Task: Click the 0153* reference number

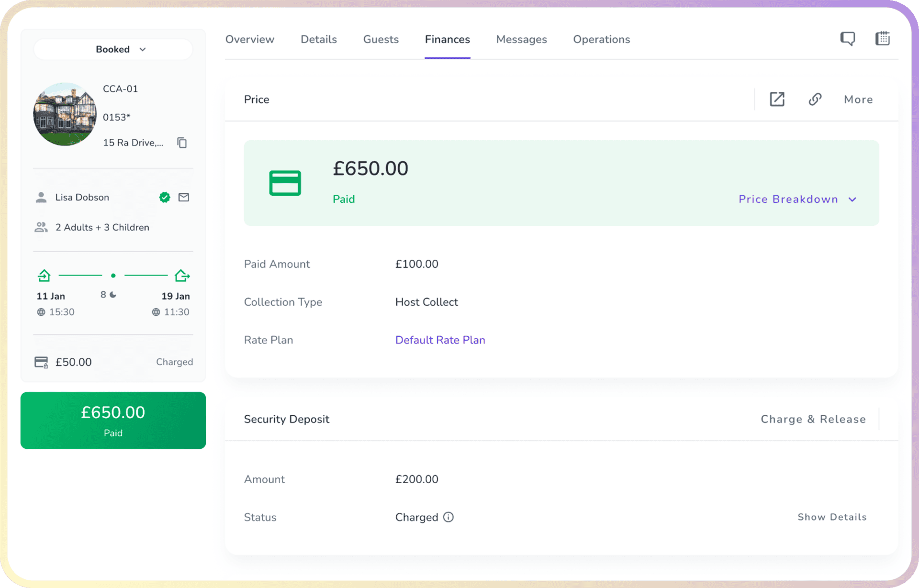Action: [117, 117]
